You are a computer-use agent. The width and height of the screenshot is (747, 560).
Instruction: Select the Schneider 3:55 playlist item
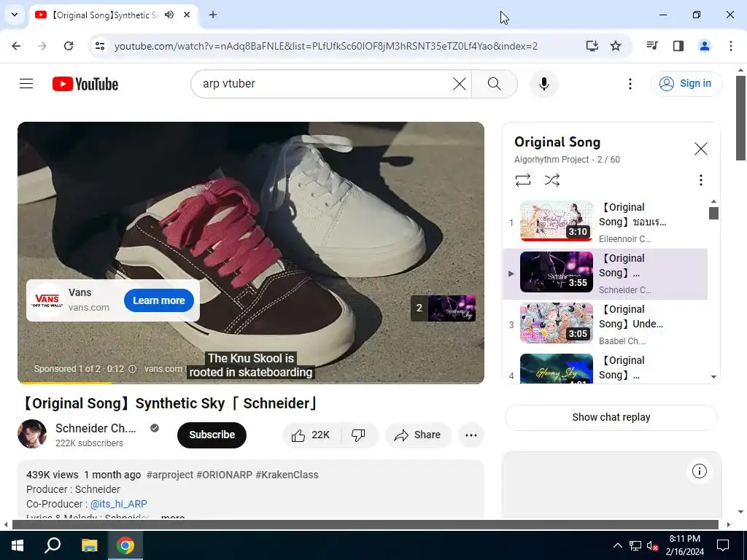coord(605,274)
